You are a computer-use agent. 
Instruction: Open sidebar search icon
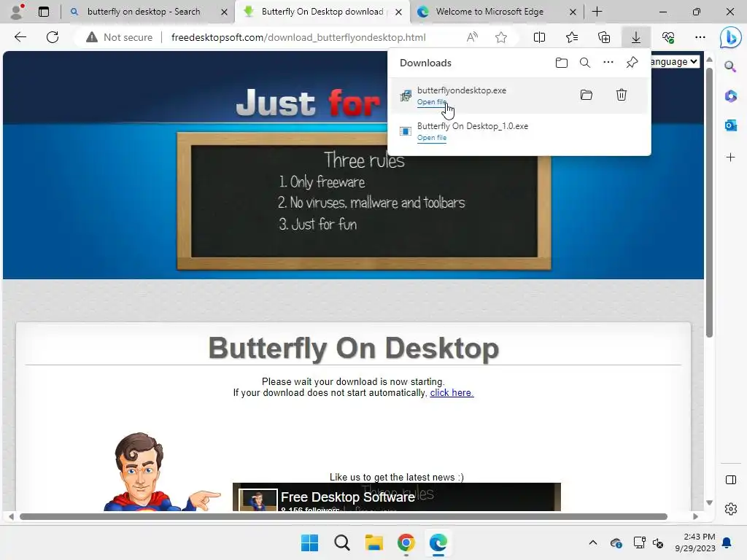[x=730, y=66]
